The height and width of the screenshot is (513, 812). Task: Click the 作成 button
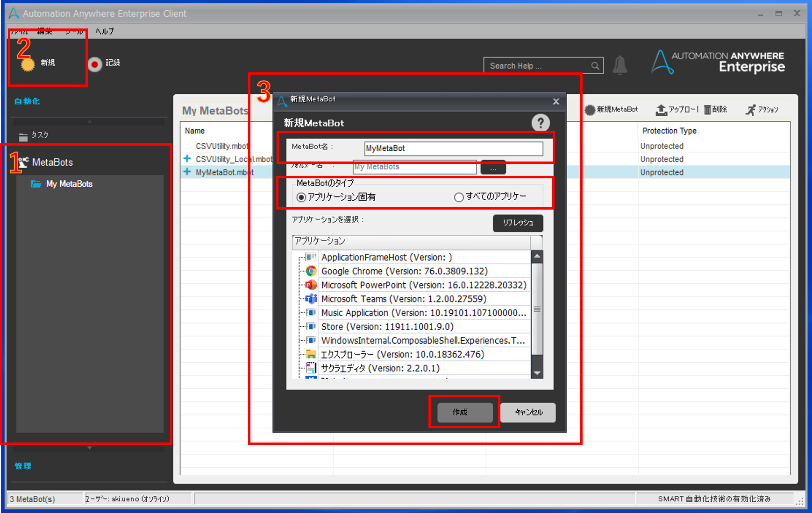pos(465,412)
